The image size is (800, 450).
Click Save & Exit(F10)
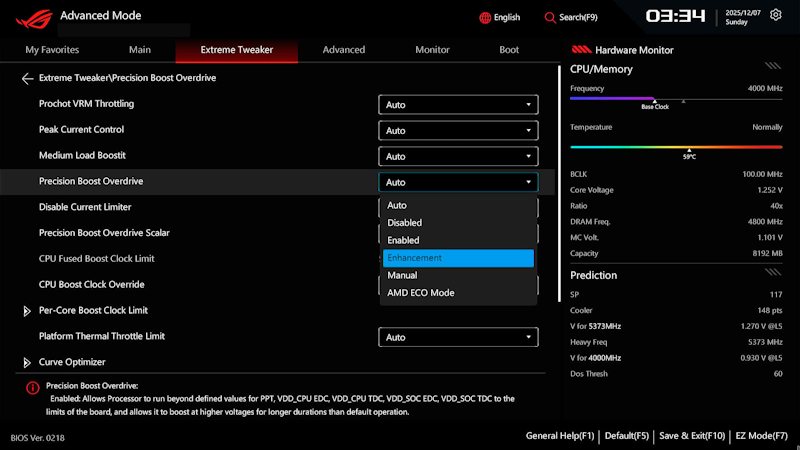(x=692, y=436)
